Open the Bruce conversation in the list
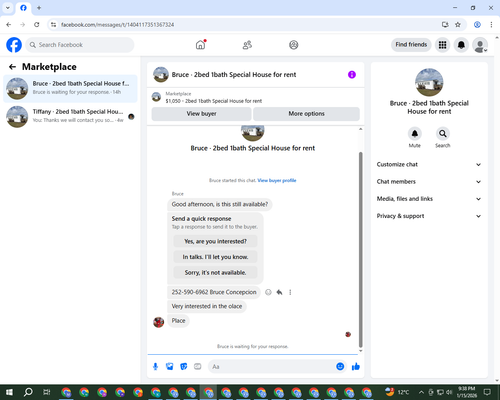Viewport: 500px width, 400px height. 70,88
